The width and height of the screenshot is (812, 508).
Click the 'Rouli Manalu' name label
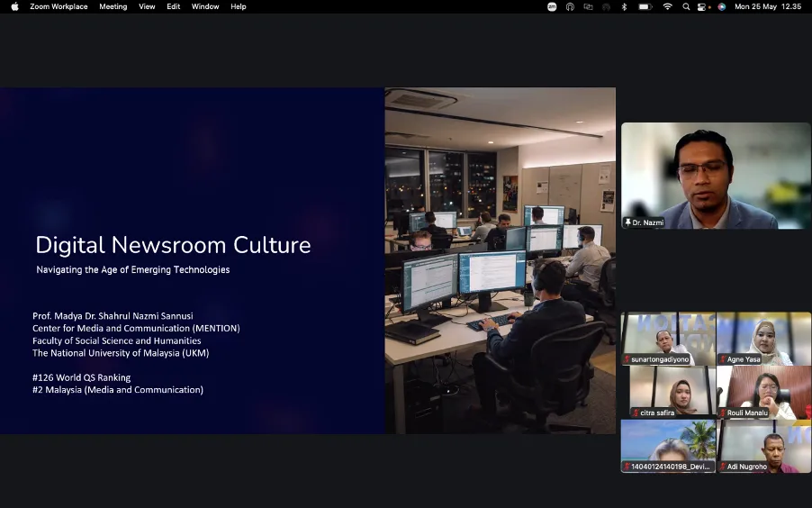click(747, 413)
